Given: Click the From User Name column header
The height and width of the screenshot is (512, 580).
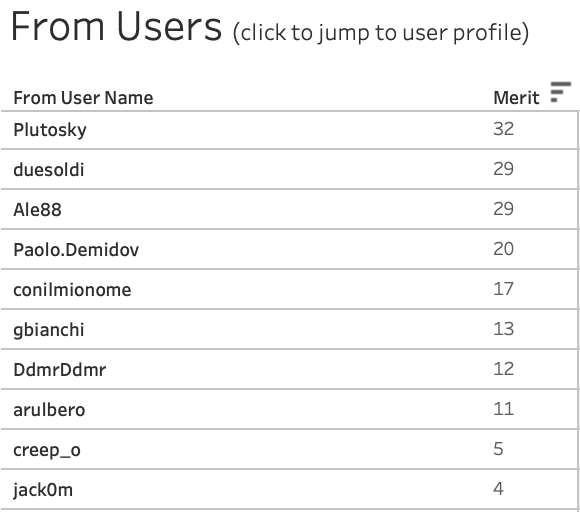Looking at the screenshot, I should (83, 98).
